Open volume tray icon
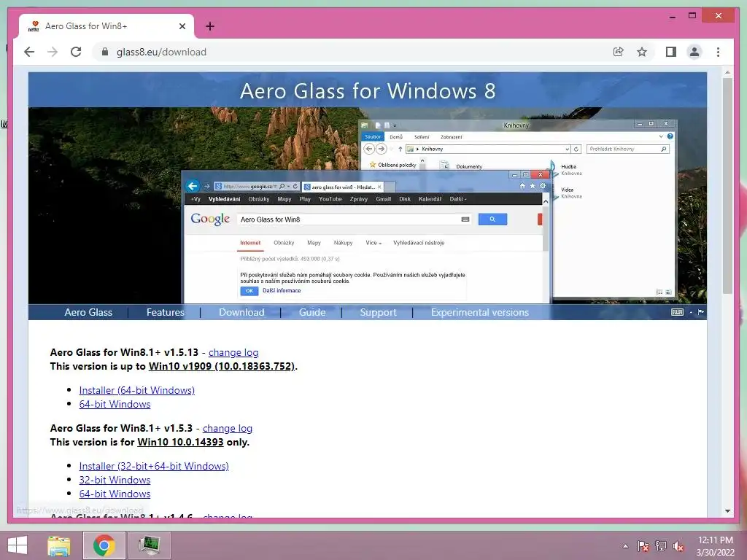The width and height of the screenshot is (747, 560). click(678, 546)
